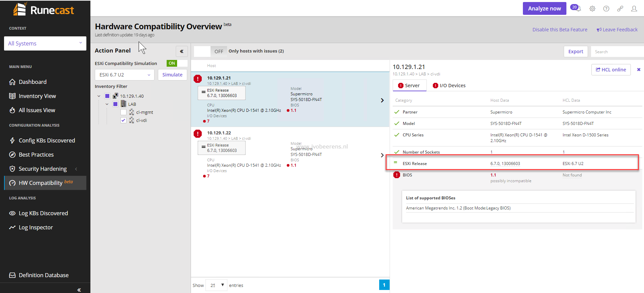Toggle ESXi Compatibility Simulation switch

177,63
